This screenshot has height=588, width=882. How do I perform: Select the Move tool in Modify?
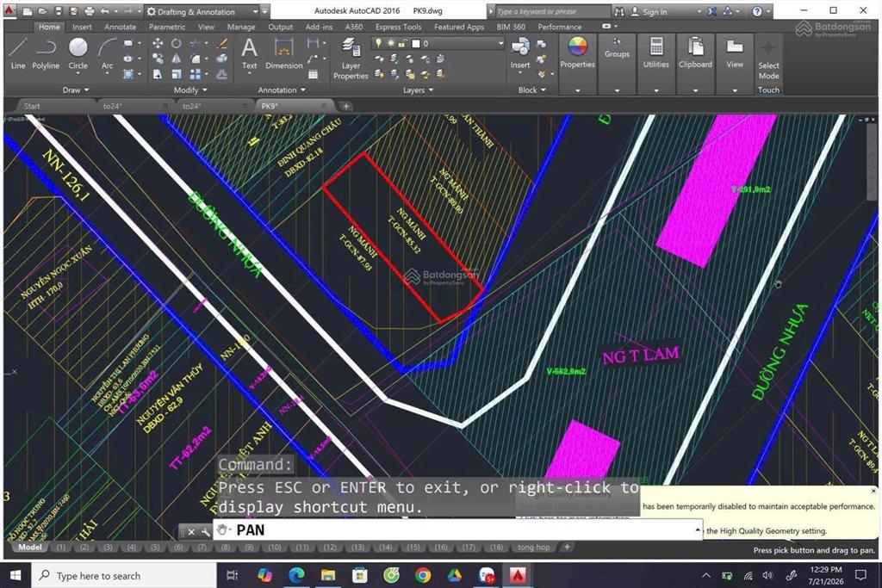click(158, 43)
